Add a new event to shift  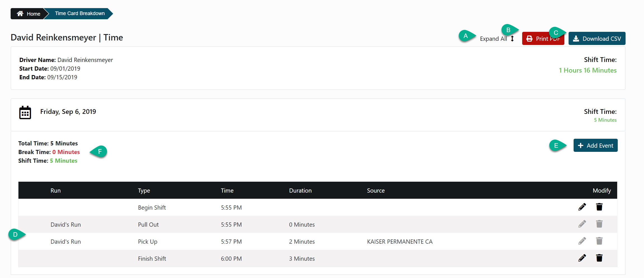pyautogui.click(x=595, y=145)
